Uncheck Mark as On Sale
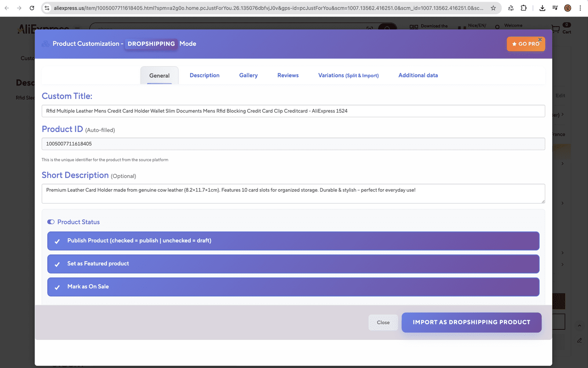This screenshot has height=368, width=588. coord(57,287)
